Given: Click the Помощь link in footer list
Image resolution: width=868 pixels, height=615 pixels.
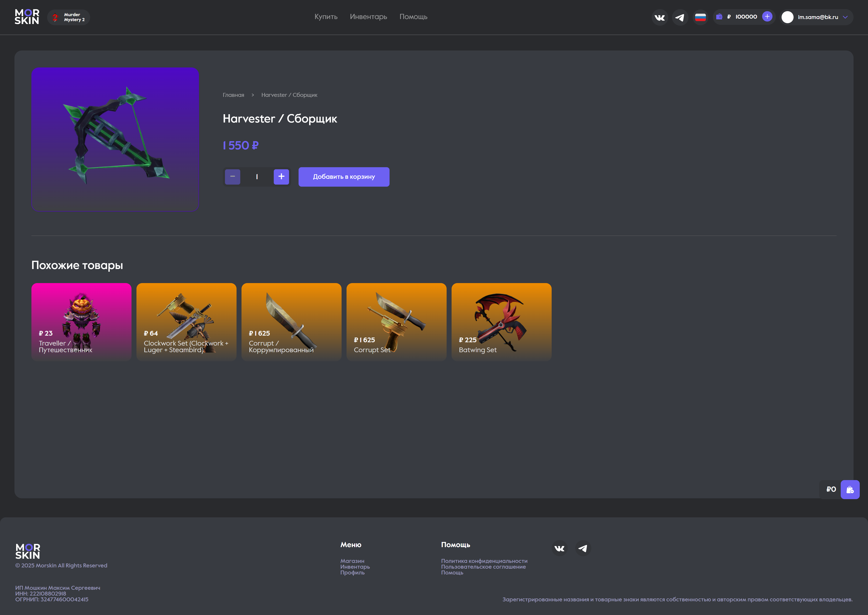Looking at the screenshot, I should click(x=452, y=573).
